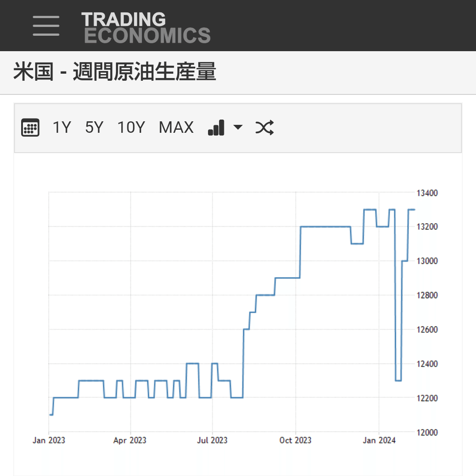Click the Jan 2024 x-axis label
The width and height of the screenshot is (476, 476).
point(379,440)
